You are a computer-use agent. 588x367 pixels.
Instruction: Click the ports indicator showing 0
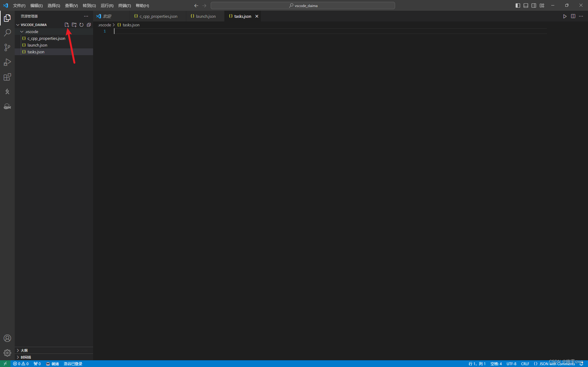point(37,364)
